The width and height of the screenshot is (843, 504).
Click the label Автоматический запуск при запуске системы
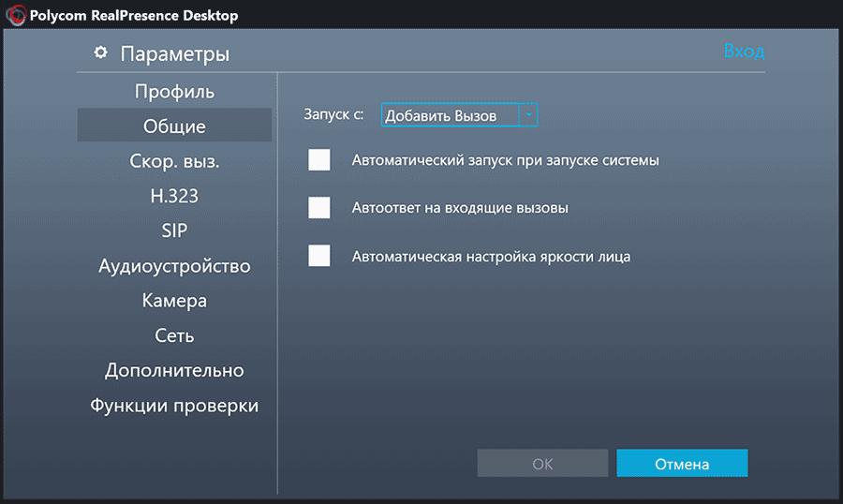click(x=506, y=160)
